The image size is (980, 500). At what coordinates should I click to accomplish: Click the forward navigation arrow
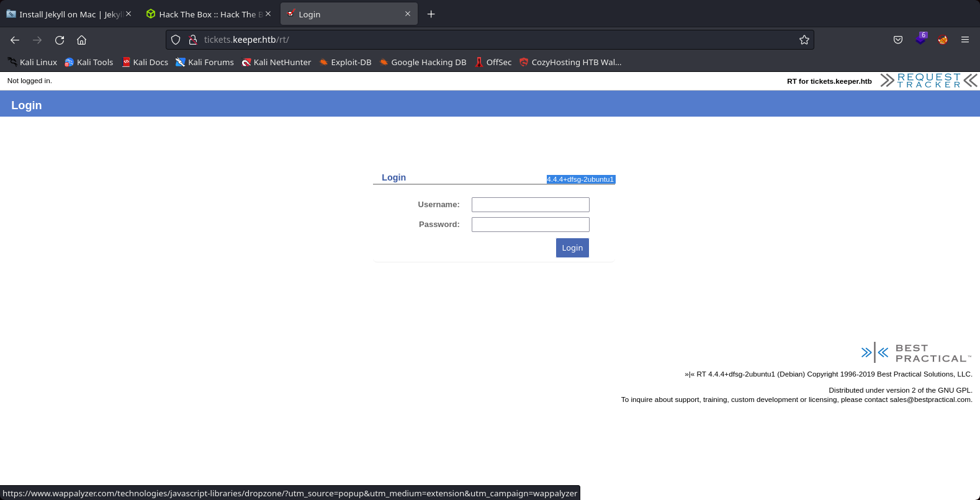point(37,40)
